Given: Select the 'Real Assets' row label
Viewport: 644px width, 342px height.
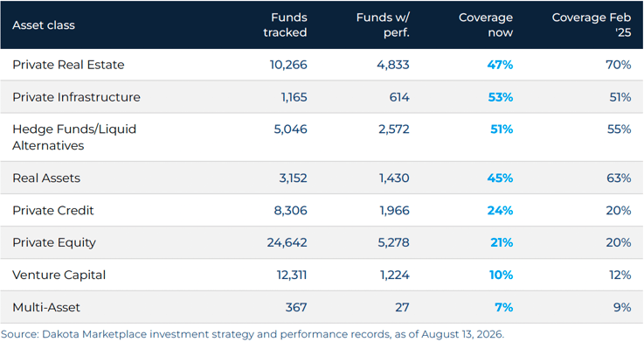Looking at the screenshot, I should pos(46,178).
